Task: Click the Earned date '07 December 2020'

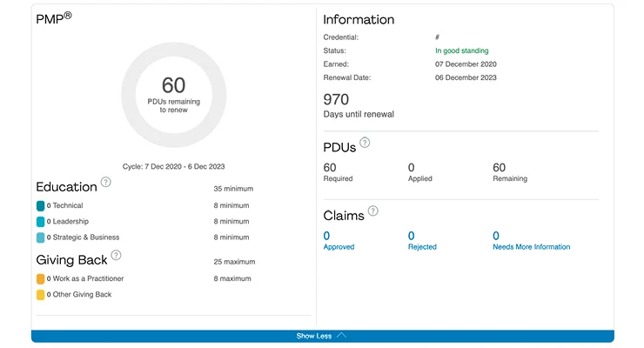Action: 466,64
